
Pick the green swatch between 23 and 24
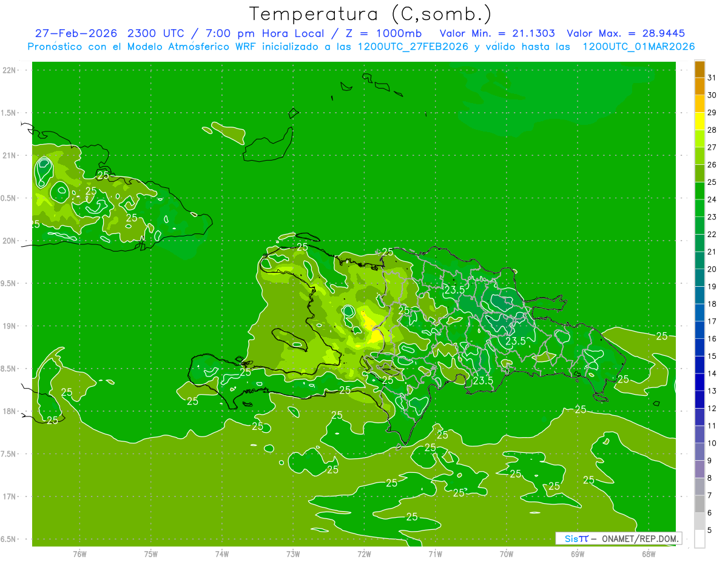coord(699,208)
